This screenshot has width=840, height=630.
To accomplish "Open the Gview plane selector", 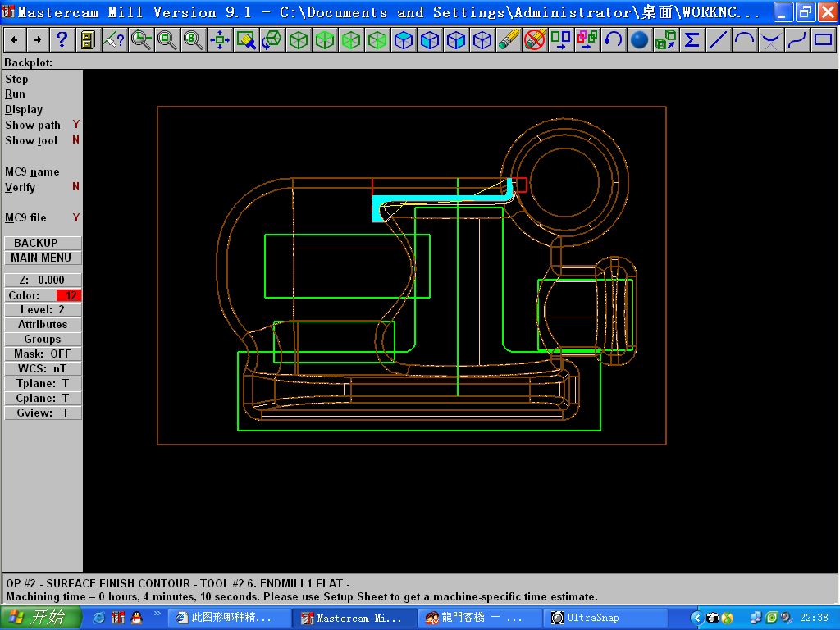I will [x=42, y=413].
